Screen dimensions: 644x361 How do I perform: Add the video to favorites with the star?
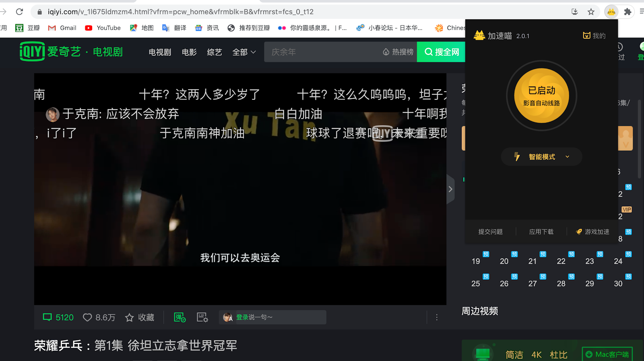pos(130,318)
